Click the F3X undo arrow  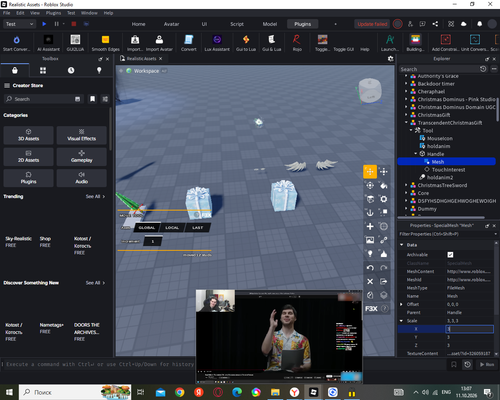[370, 268]
